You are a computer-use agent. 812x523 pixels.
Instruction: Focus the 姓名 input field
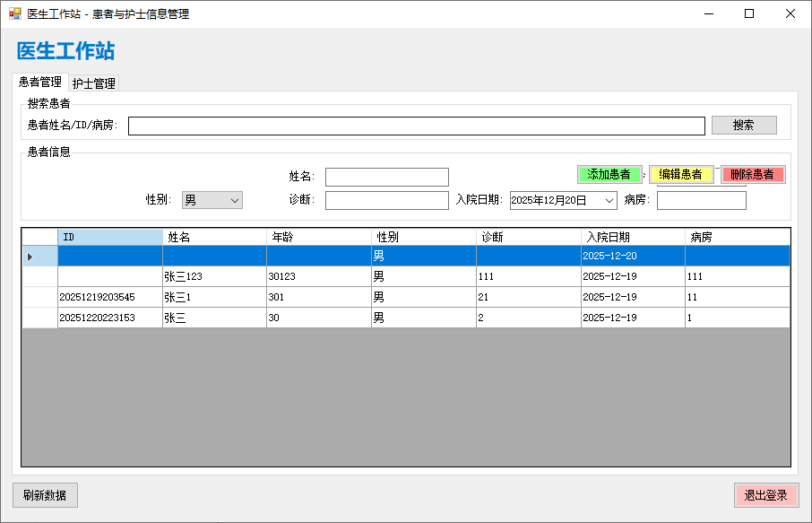click(387, 177)
